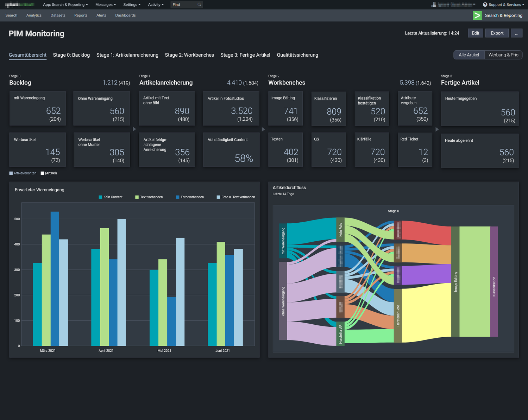The width and height of the screenshot is (528, 420).
Task: Open the Heute abgelehnt card
Action: 480,151
